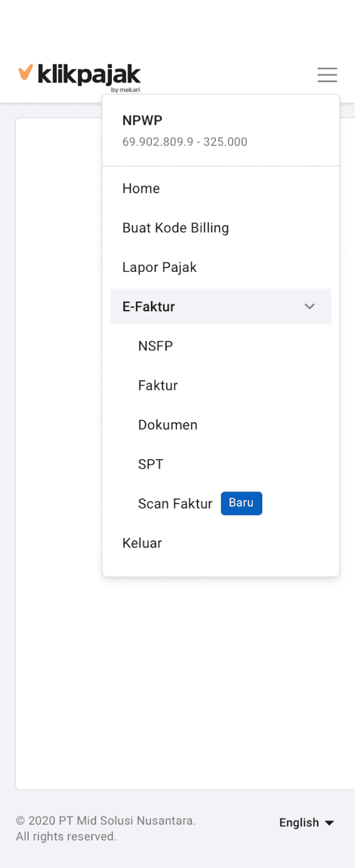355x868 pixels.
Task: Select Home from the navigation menu
Action: tap(141, 188)
